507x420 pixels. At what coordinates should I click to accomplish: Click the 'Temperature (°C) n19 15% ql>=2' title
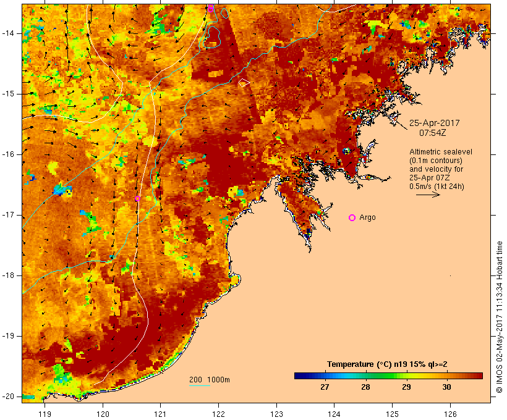coord(387,364)
